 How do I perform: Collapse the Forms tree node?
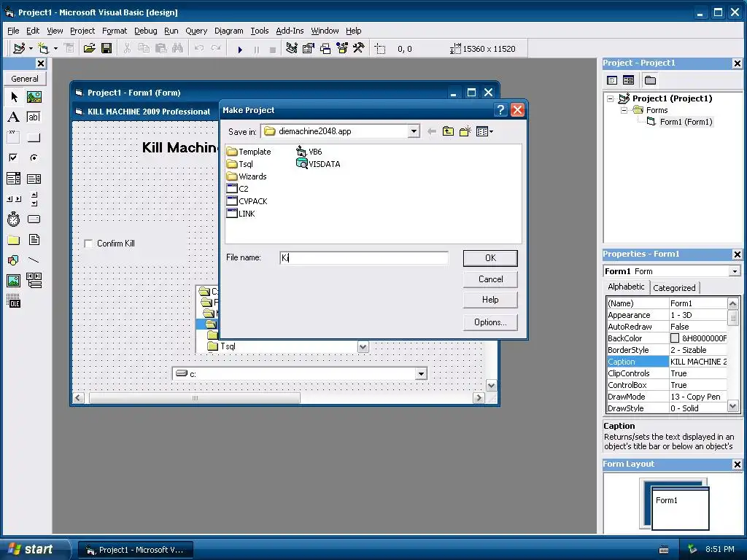pyautogui.click(x=624, y=111)
